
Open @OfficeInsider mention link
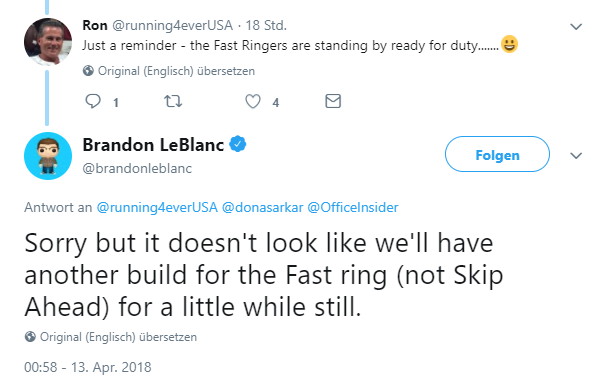click(353, 207)
